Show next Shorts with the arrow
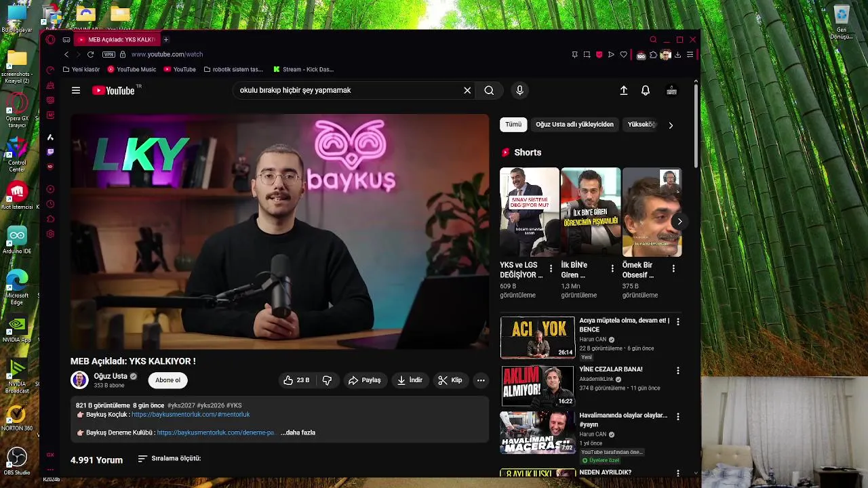Viewport: 868px width, 488px height. [x=679, y=222]
